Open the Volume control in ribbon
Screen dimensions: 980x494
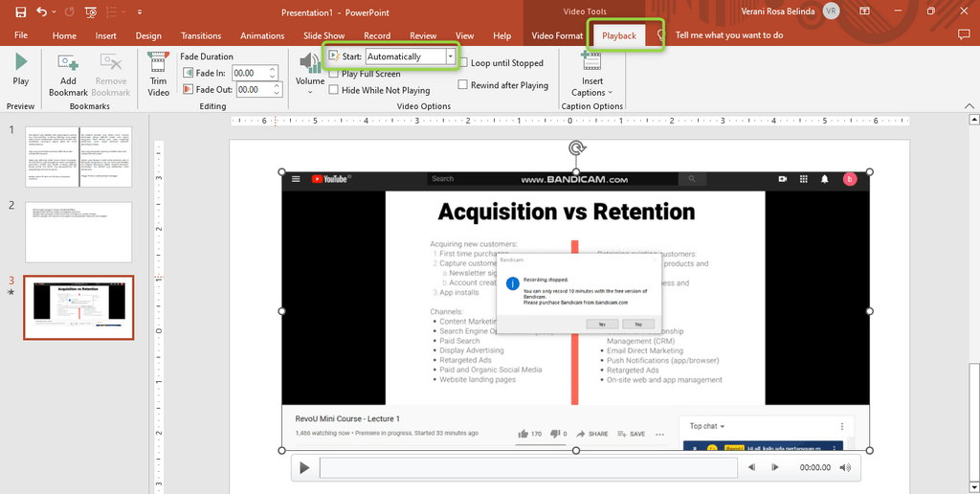309,64
